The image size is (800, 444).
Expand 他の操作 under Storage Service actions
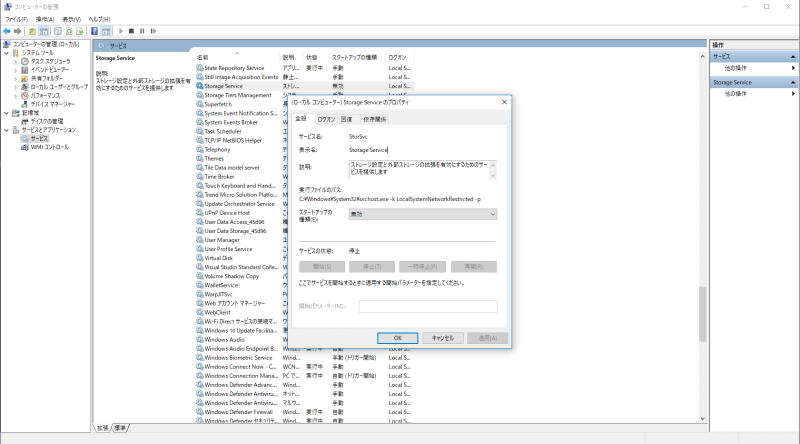click(793, 94)
